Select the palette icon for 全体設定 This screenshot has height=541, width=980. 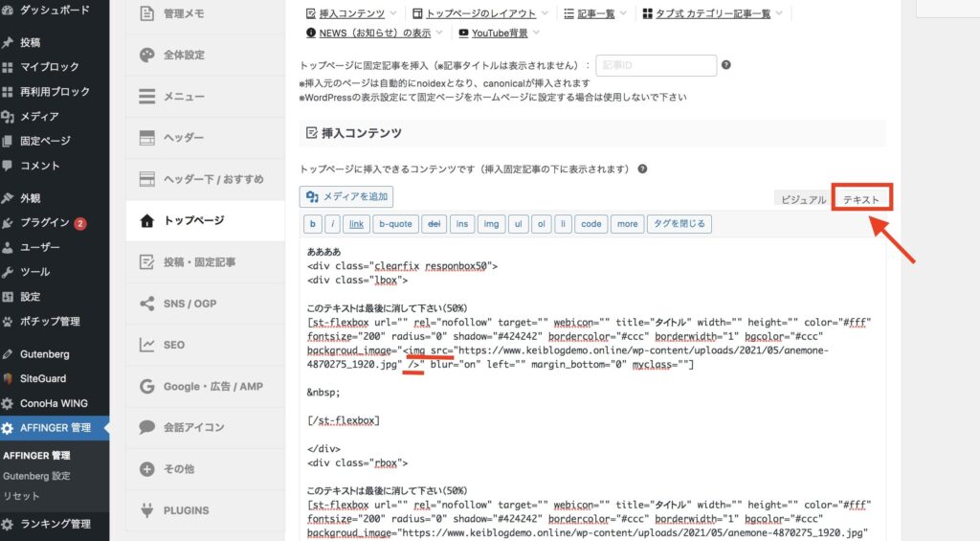coord(147,56)
